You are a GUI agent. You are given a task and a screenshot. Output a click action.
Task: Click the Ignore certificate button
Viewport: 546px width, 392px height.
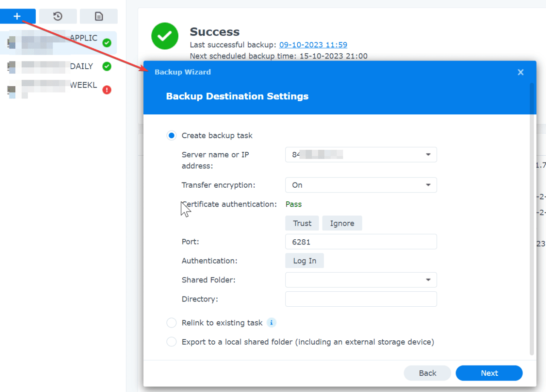click(x=342, y=223)
